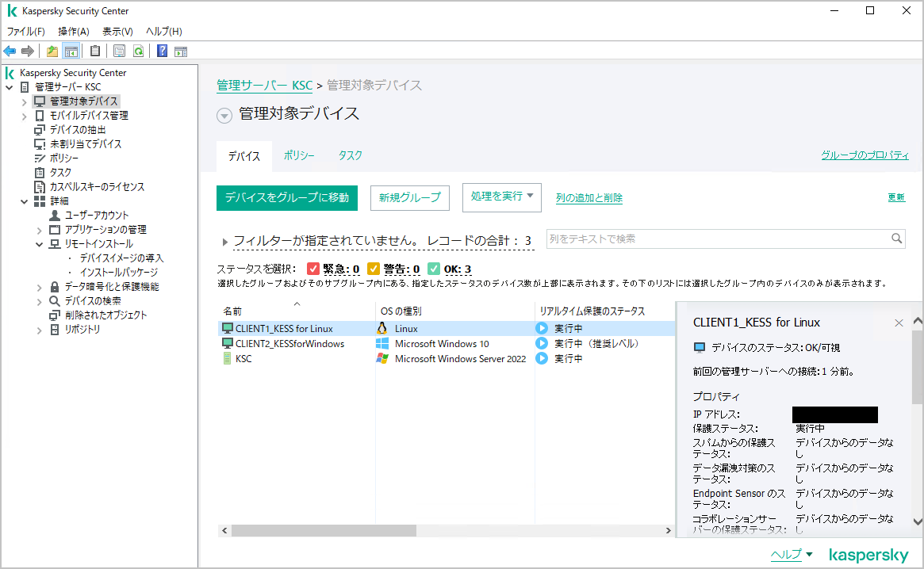Open the ファイル(F) menu

(x=26, y=31)
